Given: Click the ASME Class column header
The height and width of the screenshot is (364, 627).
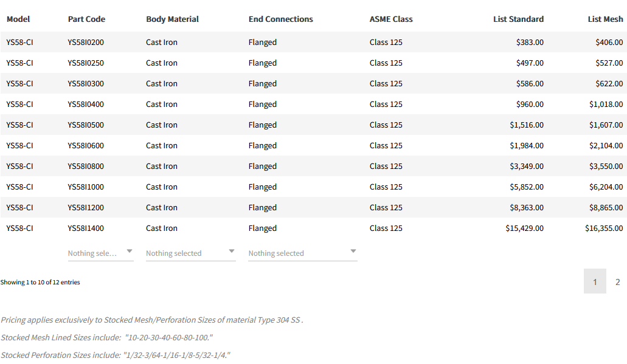Looking at the screenshot, I should [x=391, y=19].
